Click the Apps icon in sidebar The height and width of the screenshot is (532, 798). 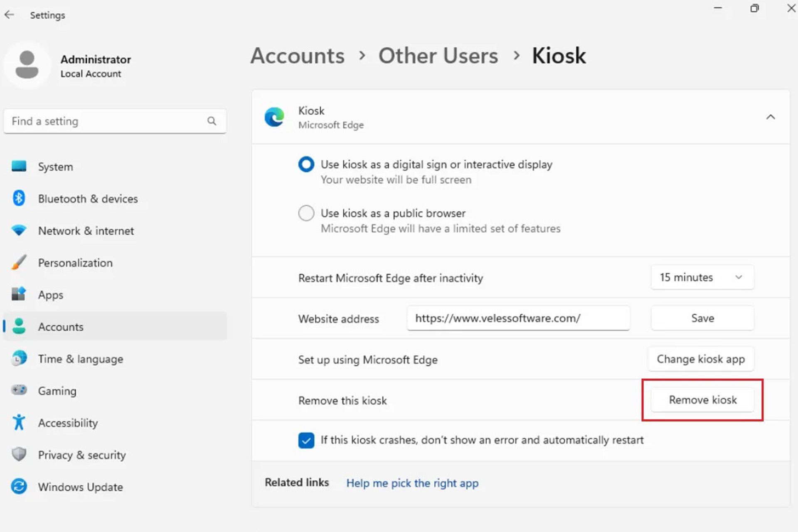(19, 294)
